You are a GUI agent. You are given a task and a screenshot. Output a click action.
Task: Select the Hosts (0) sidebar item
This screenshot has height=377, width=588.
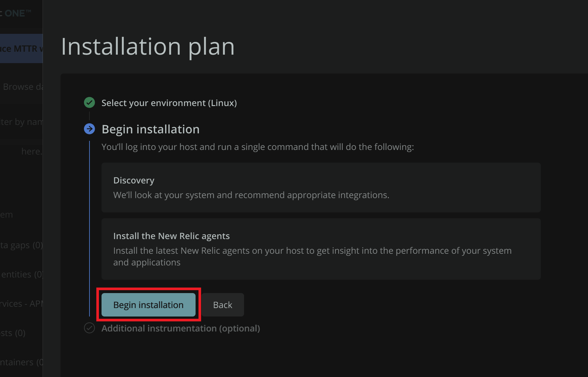click(x=13, y=333)
